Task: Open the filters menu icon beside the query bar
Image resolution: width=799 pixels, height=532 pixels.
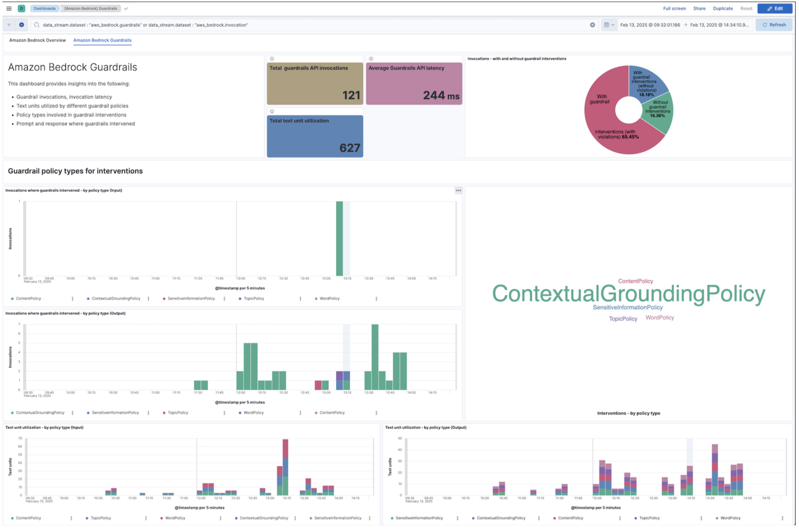Action: coord(9,25)
